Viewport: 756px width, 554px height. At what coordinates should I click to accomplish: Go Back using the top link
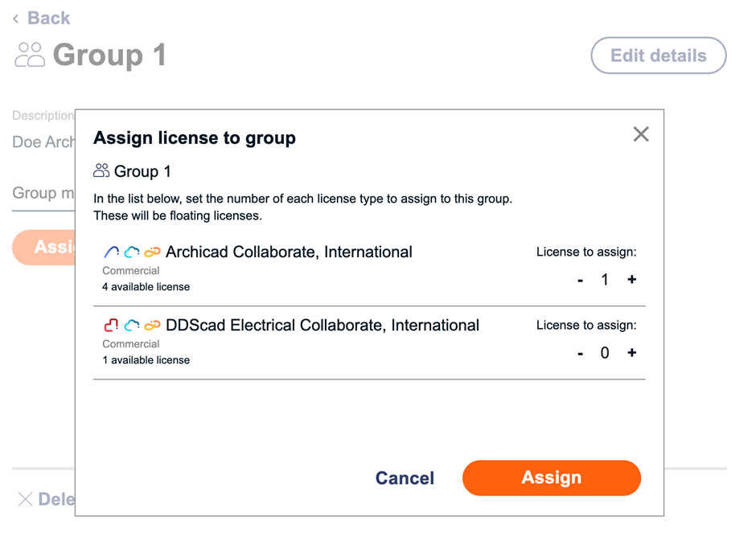point(42,18)
